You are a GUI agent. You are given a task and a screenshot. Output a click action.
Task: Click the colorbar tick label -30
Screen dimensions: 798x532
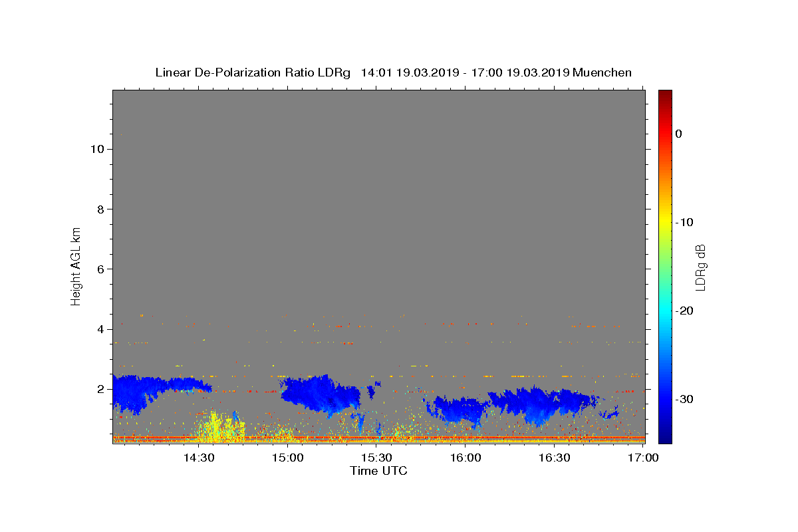[x=684, y=399]
